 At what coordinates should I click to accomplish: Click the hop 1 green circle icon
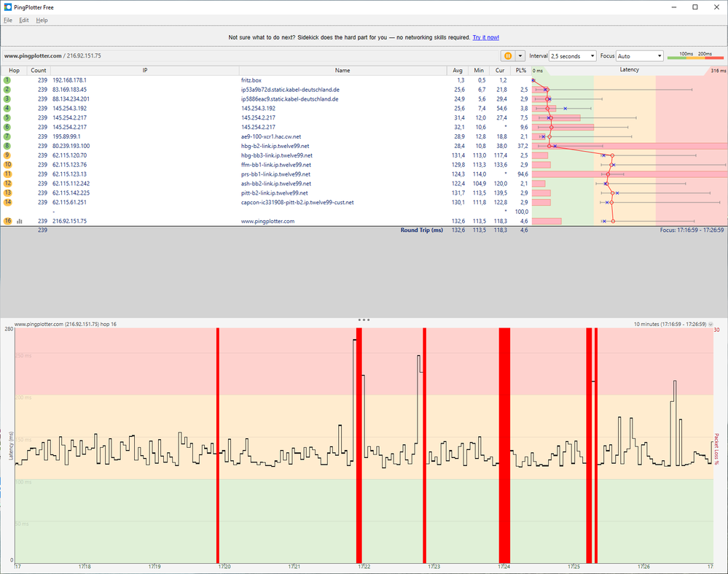click(x=7, y=79)
